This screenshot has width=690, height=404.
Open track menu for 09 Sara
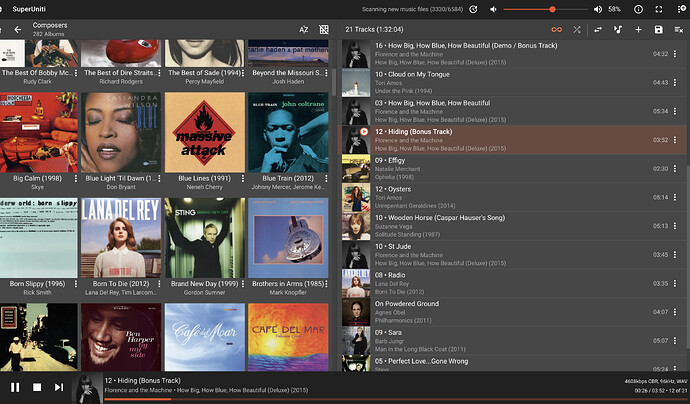pyautogui.click(x=675, y=341)
